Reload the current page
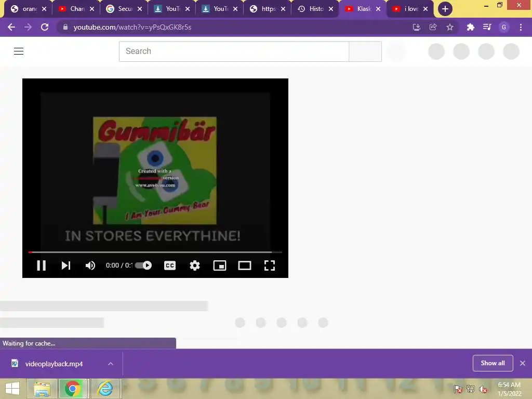Viewport: 532px width, 399px height. [45, 27]
